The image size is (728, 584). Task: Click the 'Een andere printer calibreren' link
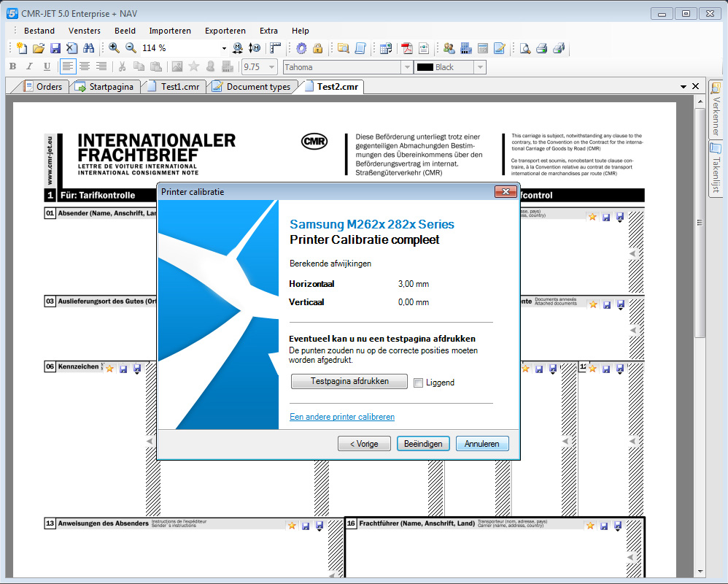coord(342,417)
